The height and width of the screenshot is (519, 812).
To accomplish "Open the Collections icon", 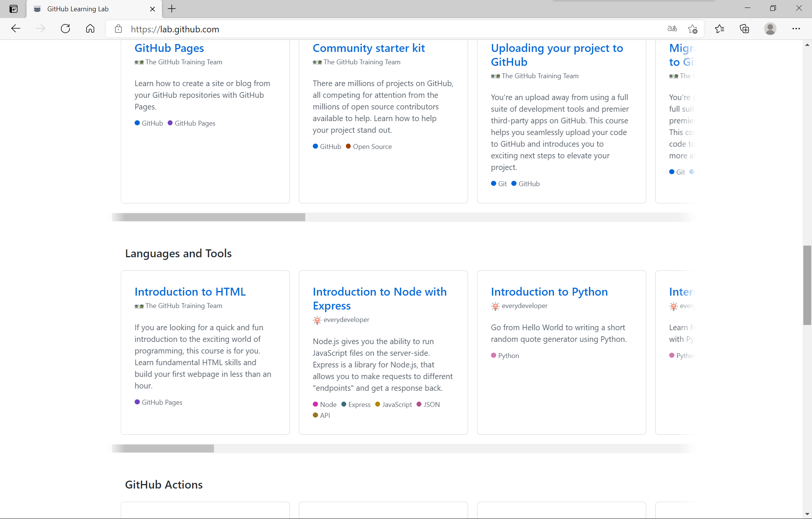I will 744,29.
